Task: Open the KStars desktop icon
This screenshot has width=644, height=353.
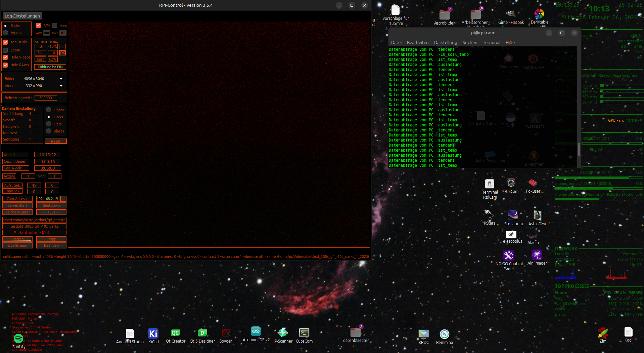Action: pyautogui.click(x=489, y=217)
